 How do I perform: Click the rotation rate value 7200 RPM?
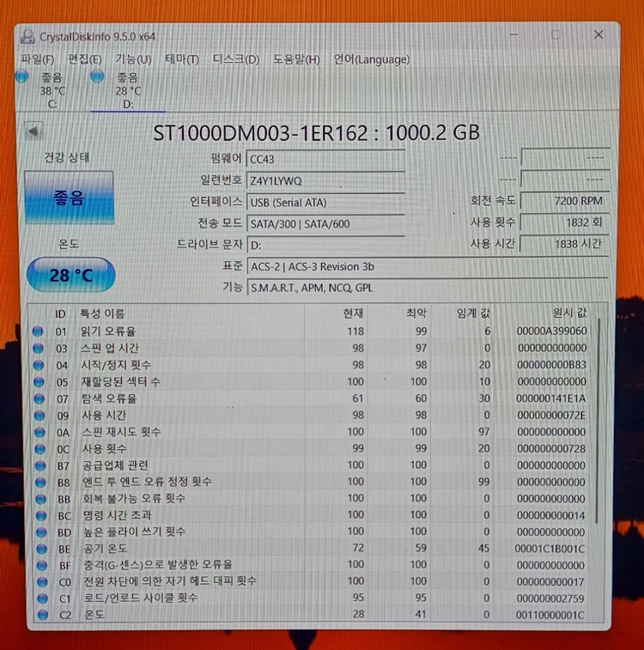point(564,201)
